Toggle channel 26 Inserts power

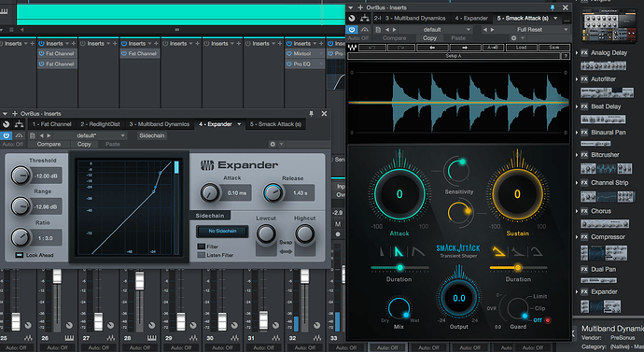pyautogui.click(x=41, y=44)
